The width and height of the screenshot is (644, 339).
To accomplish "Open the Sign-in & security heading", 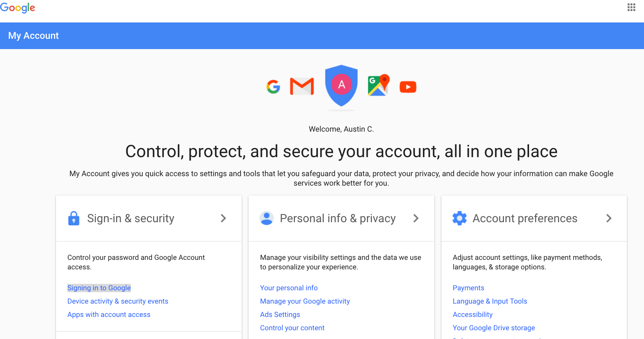I will pos(131,218).
